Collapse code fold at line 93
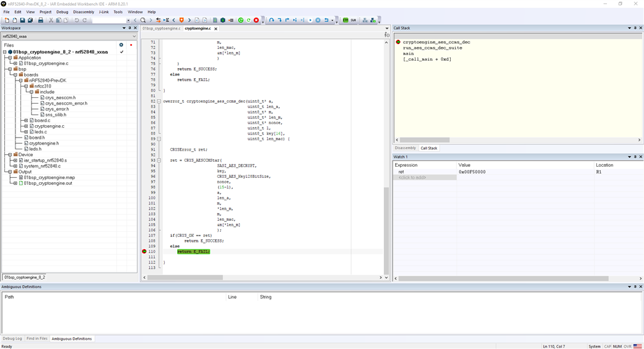 pos(159,161)
